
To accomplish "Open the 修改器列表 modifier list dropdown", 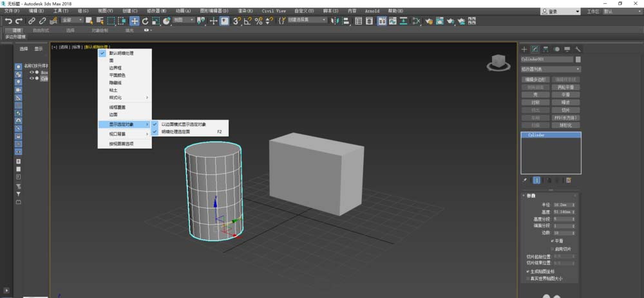I will 551,69.
